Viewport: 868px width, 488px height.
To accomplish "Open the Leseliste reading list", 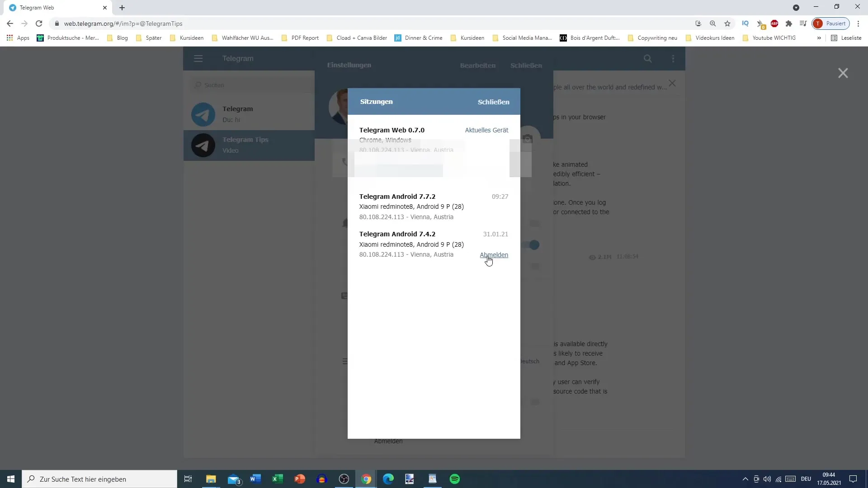I will [x=846, y=38].
